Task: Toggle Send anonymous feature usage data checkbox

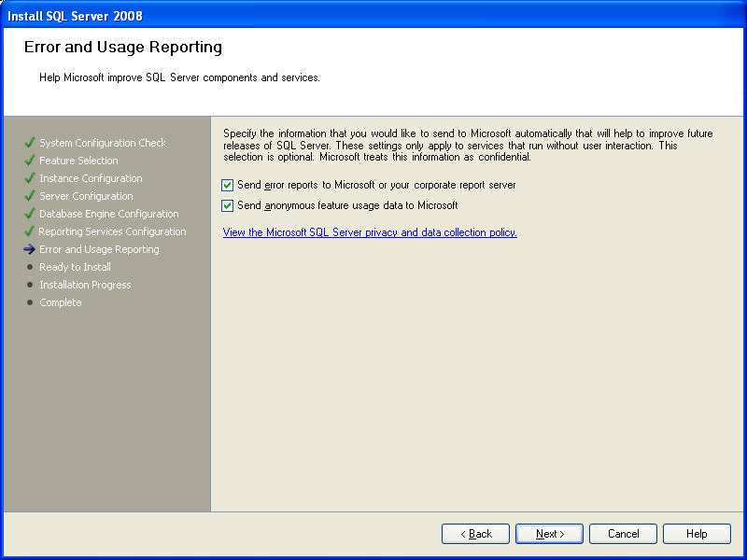Action: [x=227, y=205]
